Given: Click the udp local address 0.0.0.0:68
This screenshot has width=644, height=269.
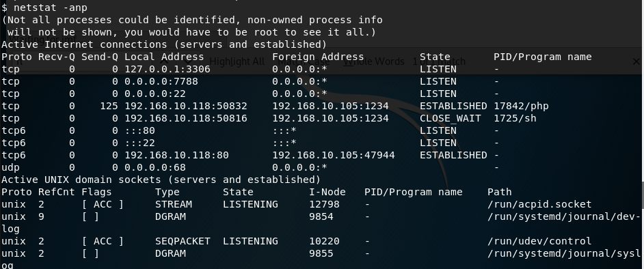Looking at the screenshot, I should pyautogui.click(x=155, y=167).
